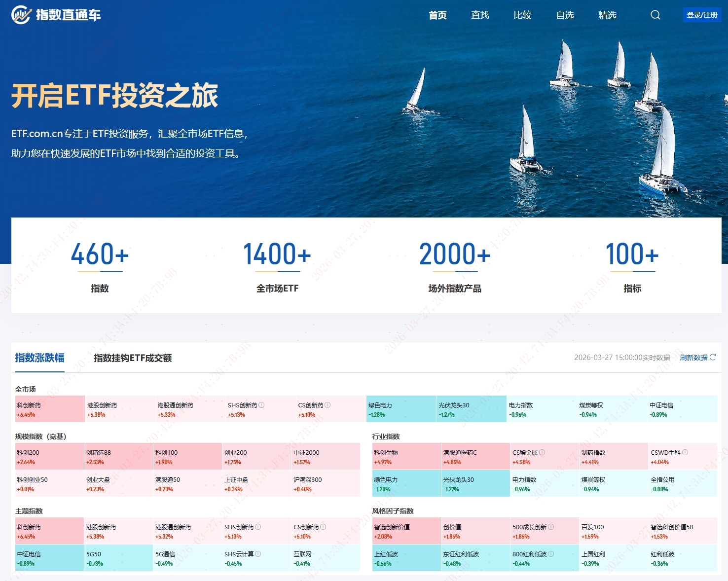Open the info icon next to CSWD生科
This screenshot has width=728, height=581.
(685, 453)
